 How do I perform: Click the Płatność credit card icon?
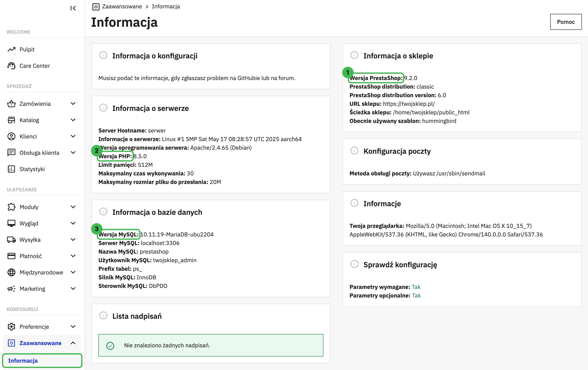pyautogui.click(x=11, y=256)
